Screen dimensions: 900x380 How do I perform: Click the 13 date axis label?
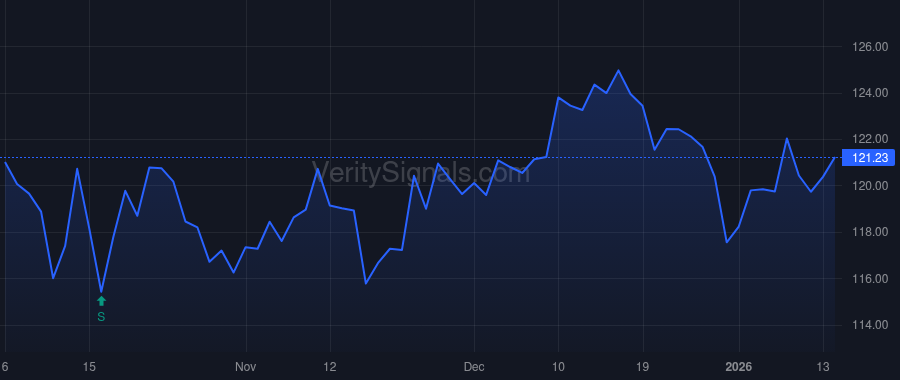click(x=823, y=367)
